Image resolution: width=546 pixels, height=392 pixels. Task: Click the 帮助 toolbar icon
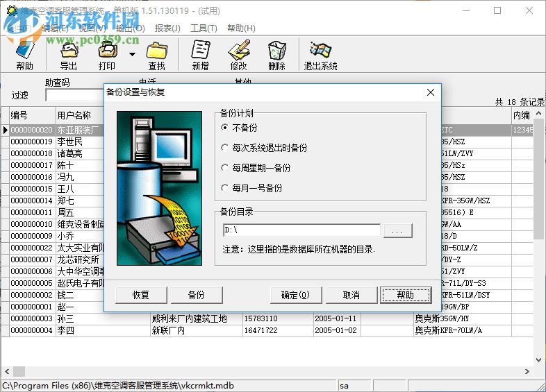[x=24, y=54]
